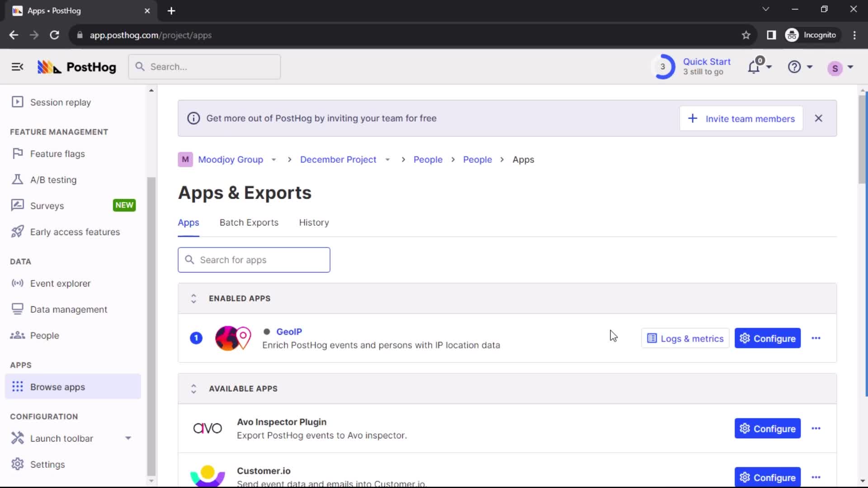Click GeoIP more options ellipsis
868x488 pixels.
[x=816, y=338]
